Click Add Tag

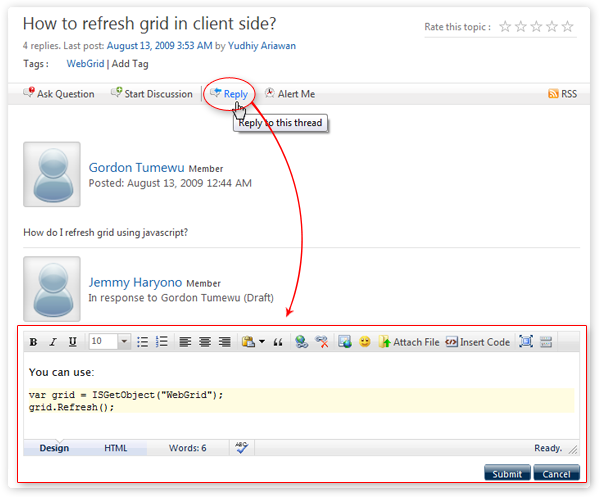click(x=130, y=64)
